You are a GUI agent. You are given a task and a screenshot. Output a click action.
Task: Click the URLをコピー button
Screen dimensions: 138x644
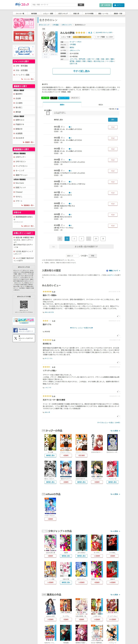pos(75,98)
